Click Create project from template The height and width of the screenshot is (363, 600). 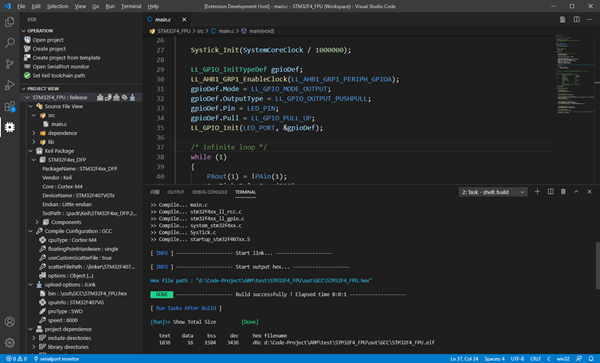click(66, 58)
